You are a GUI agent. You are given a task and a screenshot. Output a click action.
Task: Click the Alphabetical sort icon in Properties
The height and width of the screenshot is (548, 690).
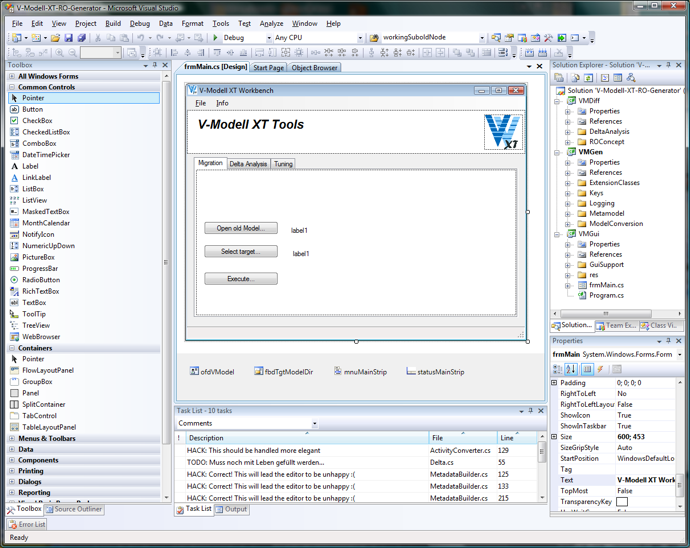click(x=571, y=369)
